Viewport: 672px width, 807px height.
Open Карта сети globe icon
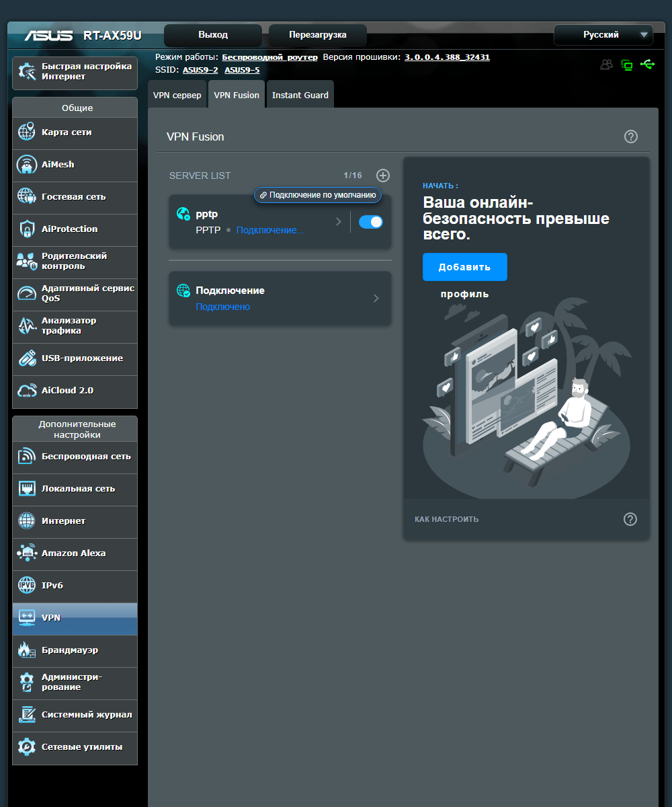point(26,132)
